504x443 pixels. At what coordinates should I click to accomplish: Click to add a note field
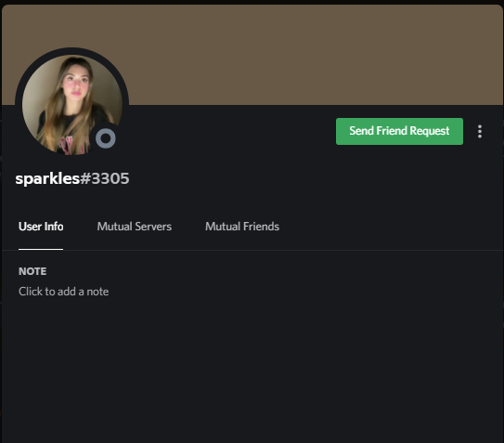click(64, 292)
